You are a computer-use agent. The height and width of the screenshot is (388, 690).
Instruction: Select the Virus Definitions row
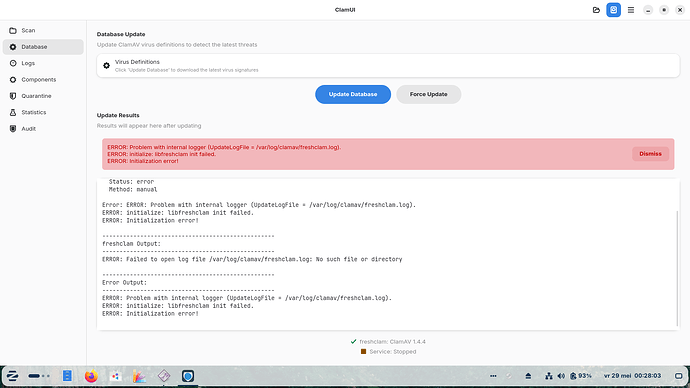tap(388, 66)
